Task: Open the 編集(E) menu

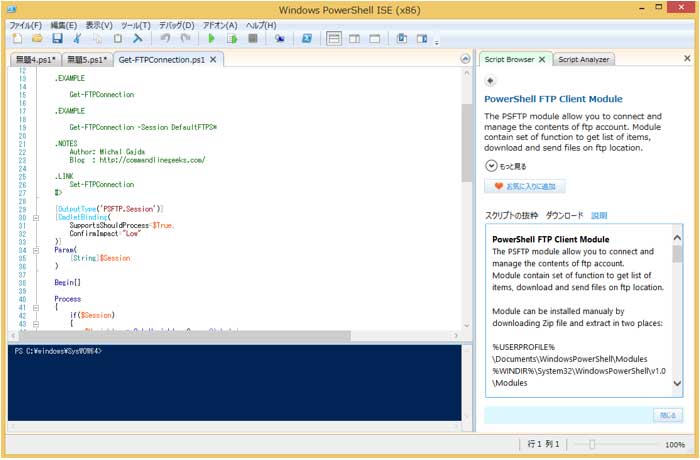Action: pyautogui.click(x=63, y=25)
